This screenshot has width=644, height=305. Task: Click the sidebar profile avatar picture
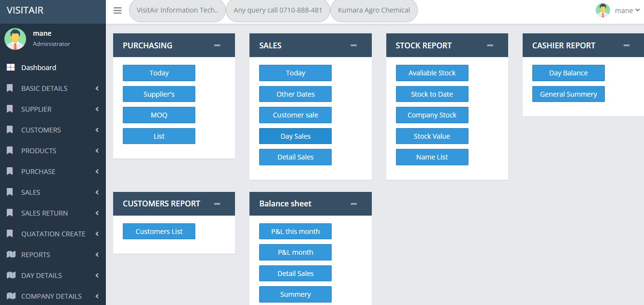click(15, 39)
